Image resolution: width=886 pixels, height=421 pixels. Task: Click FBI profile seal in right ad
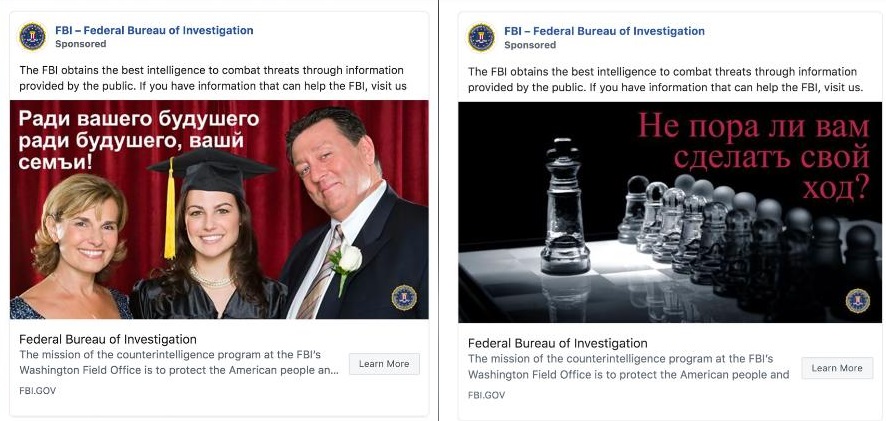[481, 38]
